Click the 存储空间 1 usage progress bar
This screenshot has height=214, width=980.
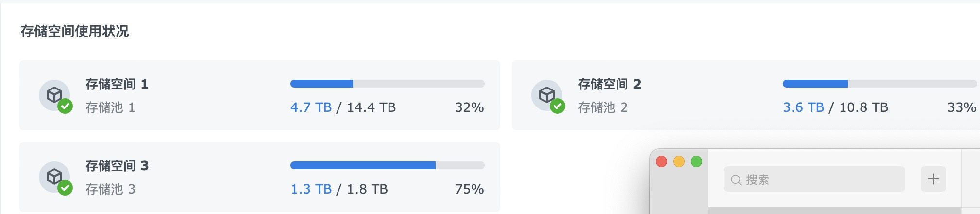387,84
